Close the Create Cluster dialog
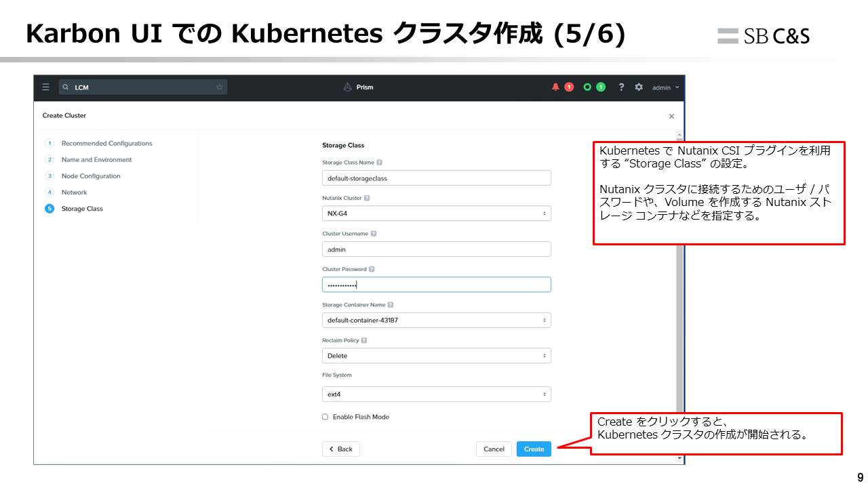The width and height of the screenshot is (868, 488). click(x=671, y=117)
